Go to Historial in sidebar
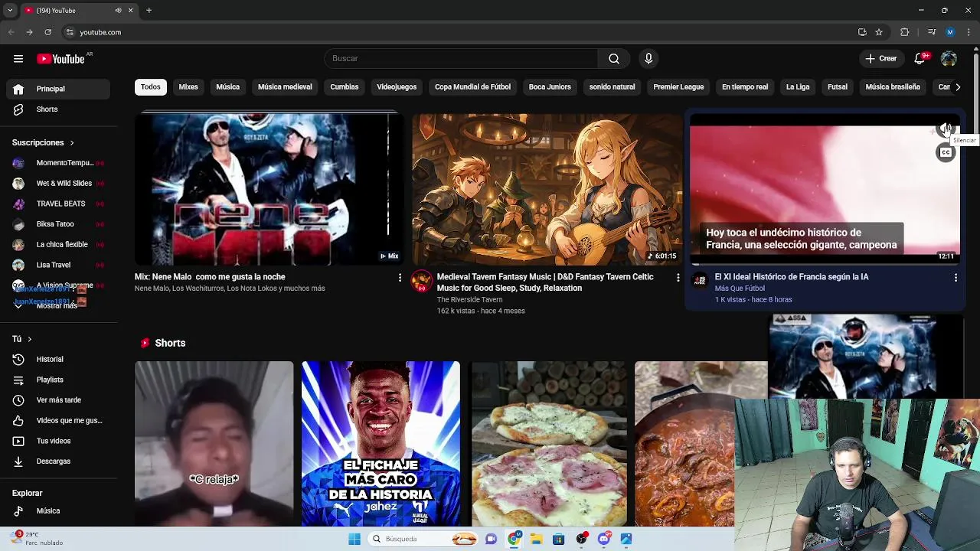 tap(59, 359)
